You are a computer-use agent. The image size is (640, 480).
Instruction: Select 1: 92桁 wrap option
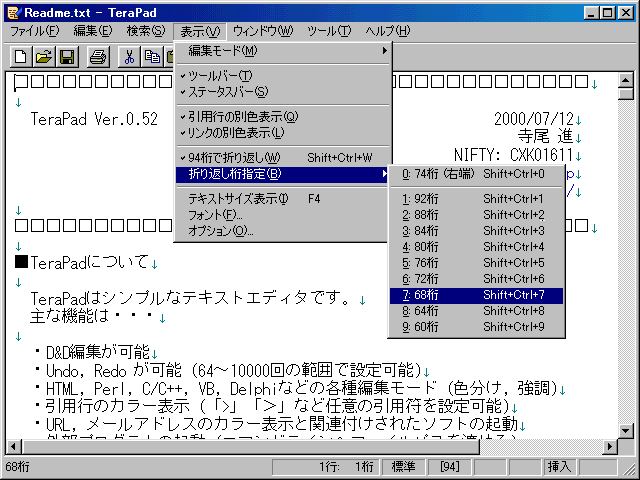pyautogui.click(x=476, y=199)
